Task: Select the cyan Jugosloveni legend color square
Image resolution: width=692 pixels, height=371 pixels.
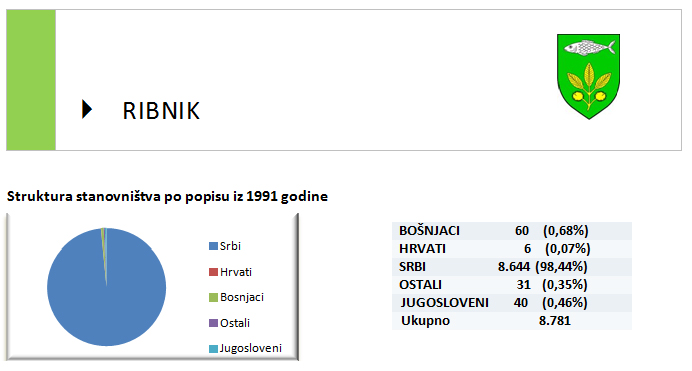Action: [213, 349]
